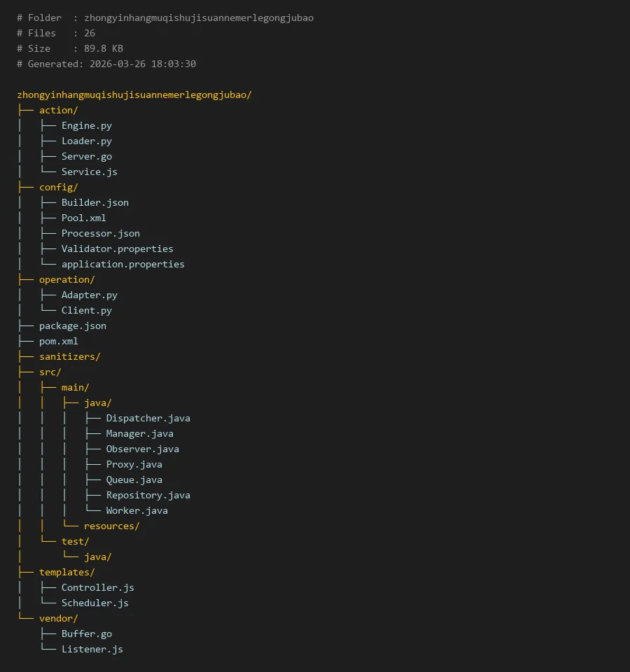Click pom.xml file entry
Image resolution: width=630 pixels, height=672 pixels.
(x=58, y=341)
